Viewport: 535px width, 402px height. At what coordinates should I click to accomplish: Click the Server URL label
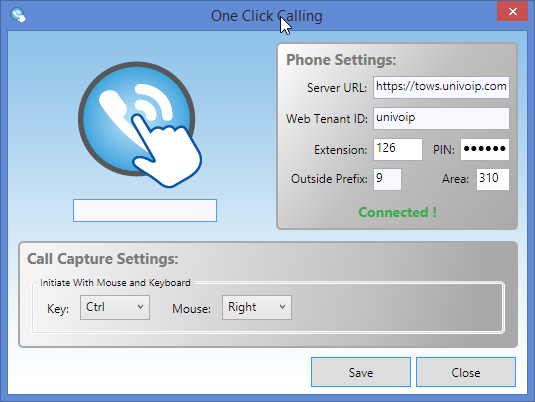[337, 88]
